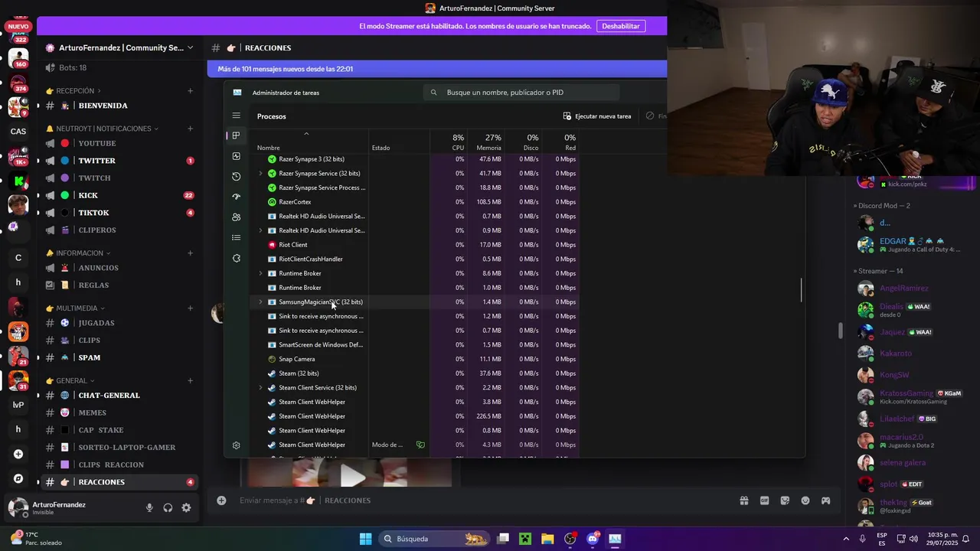Open Discord Discover servers compass icon
This screenshot has height=551, width=980.
coord(18,478)
